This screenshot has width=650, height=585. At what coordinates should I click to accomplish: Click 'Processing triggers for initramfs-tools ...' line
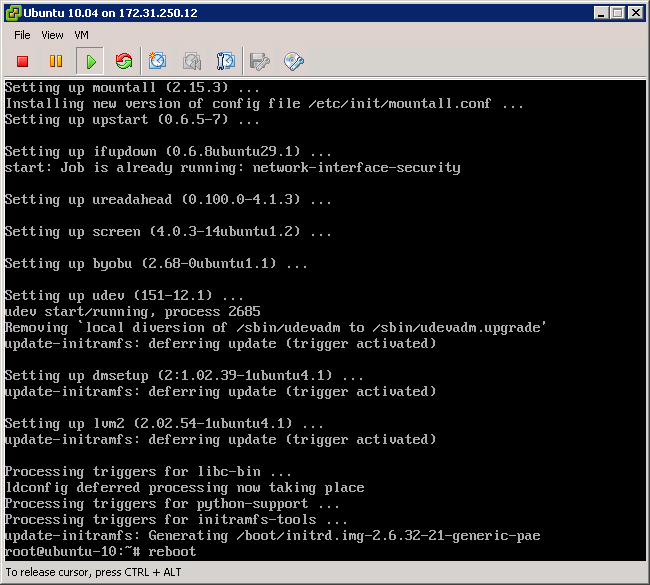[x=176, y=520]
